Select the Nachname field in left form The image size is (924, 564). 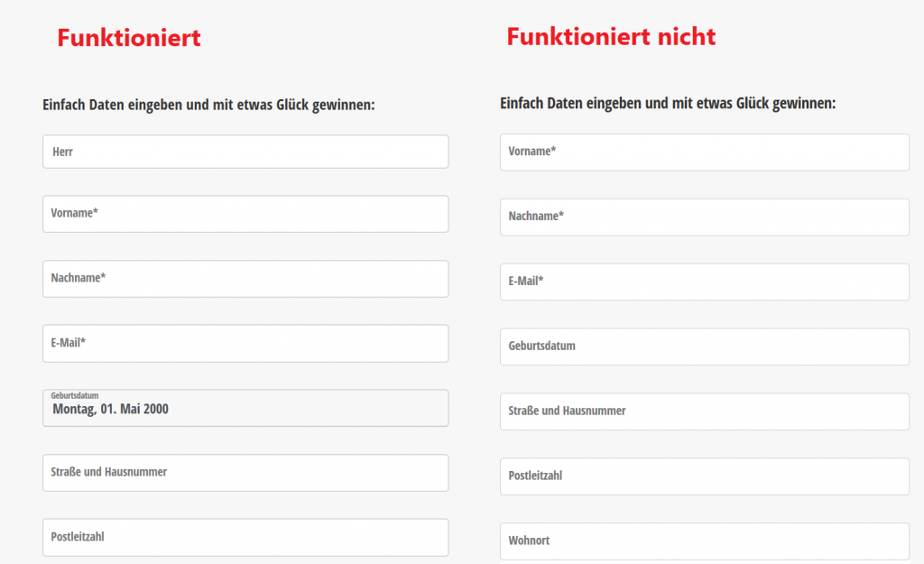(245, 279)
